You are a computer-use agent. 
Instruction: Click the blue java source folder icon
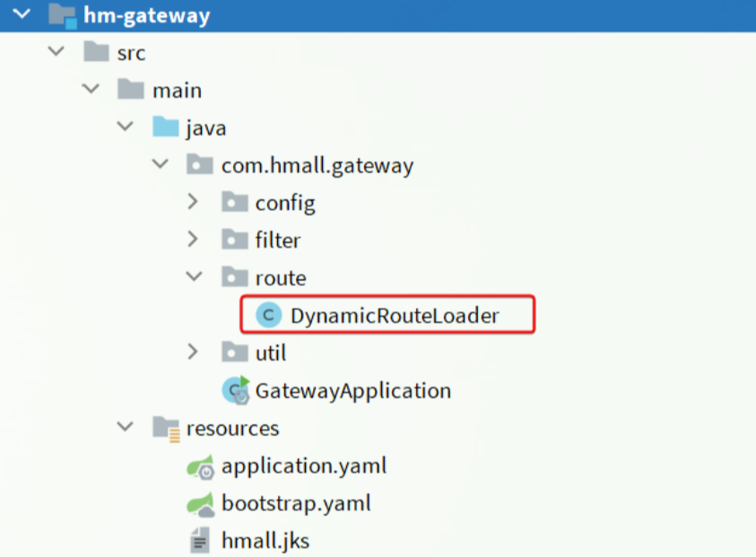166,127
